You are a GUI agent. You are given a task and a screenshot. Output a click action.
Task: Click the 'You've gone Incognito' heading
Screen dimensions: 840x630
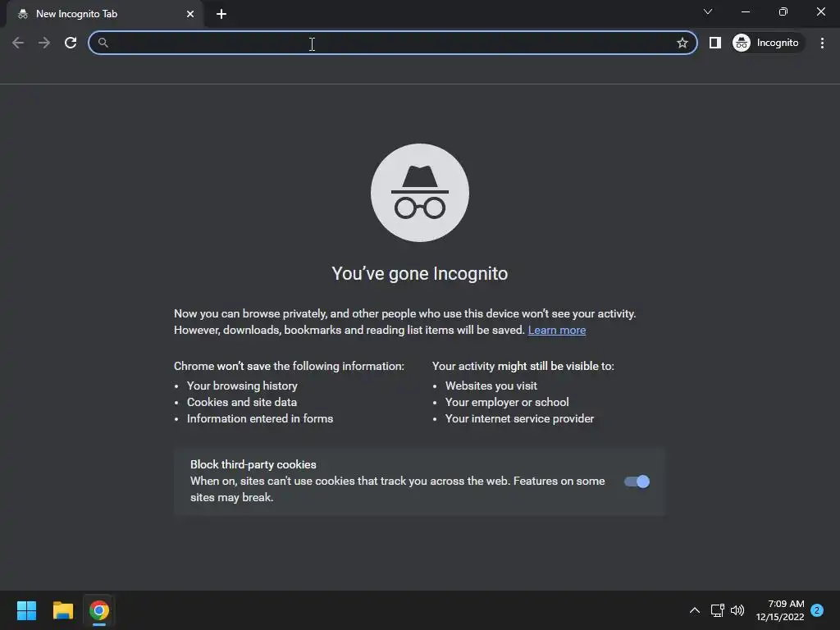pyautogui.click(x=420, y=274)
